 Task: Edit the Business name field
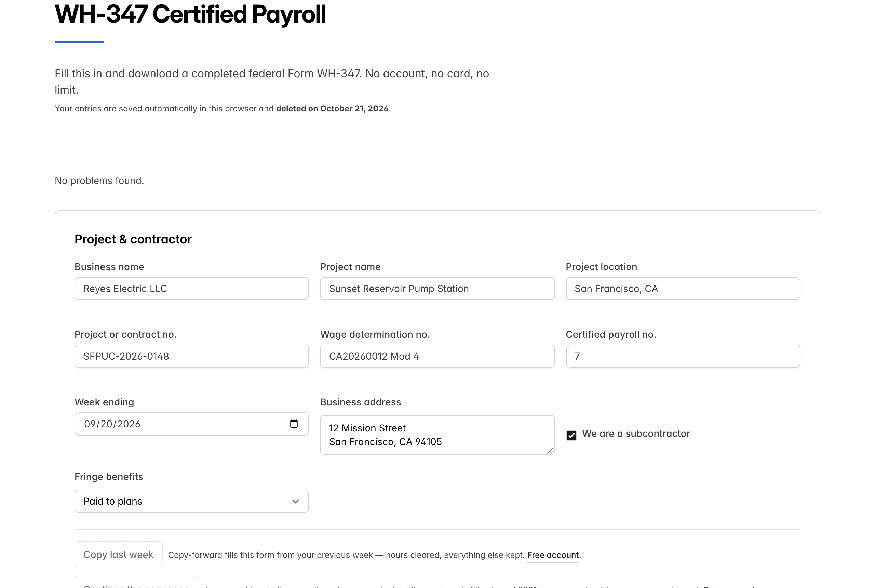pos(191,289)
